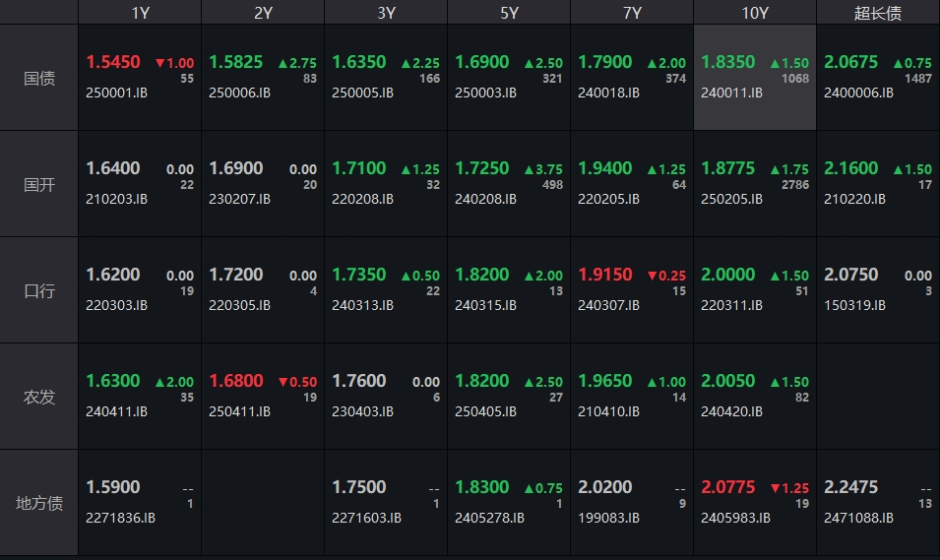Select the 农发 row label
The width and height of the screenshot is (940, 560).
[39, 397]
